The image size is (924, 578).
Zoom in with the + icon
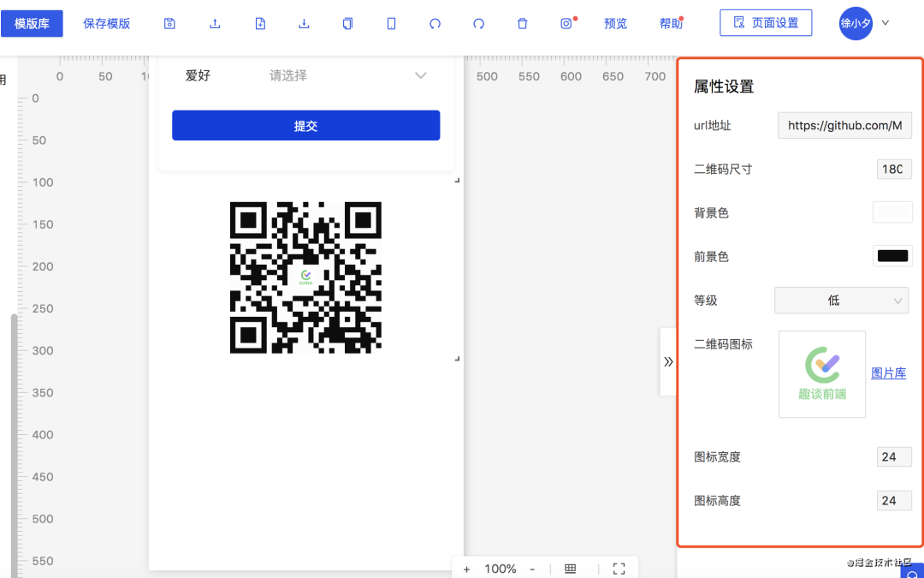click(x=467, y=569)
